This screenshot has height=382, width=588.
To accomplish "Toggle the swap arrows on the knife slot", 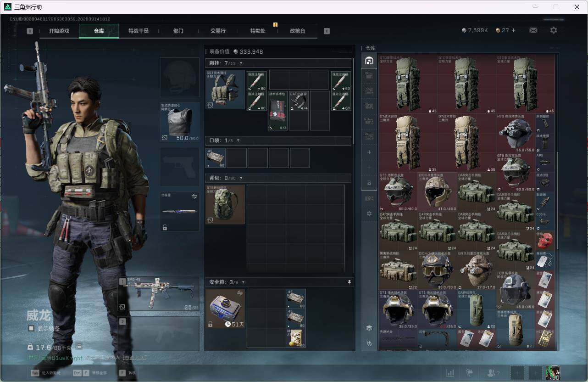I will coord(194,196).
